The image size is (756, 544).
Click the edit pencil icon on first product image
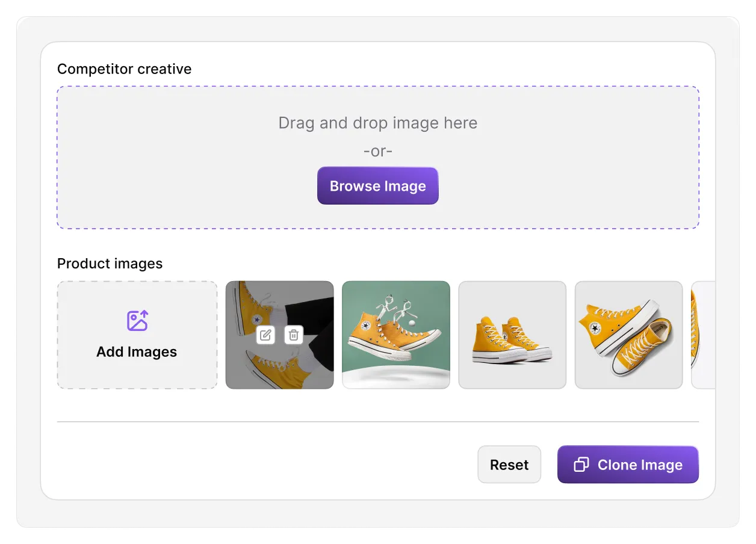pos(265,335)
